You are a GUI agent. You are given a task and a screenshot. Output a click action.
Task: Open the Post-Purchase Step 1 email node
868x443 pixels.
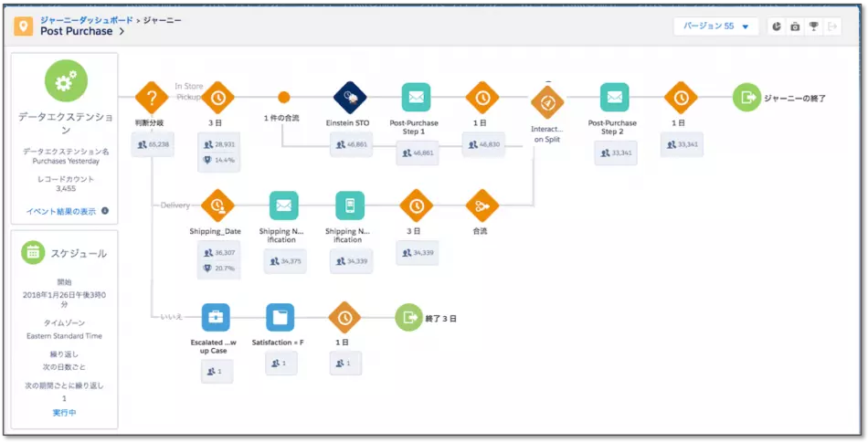coord(417,98)
